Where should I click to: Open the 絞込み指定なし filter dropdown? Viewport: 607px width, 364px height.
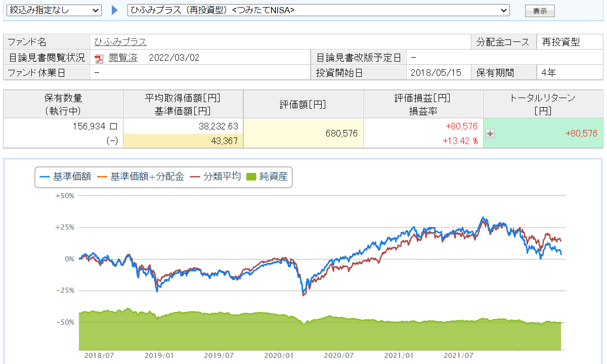[53, 10]
